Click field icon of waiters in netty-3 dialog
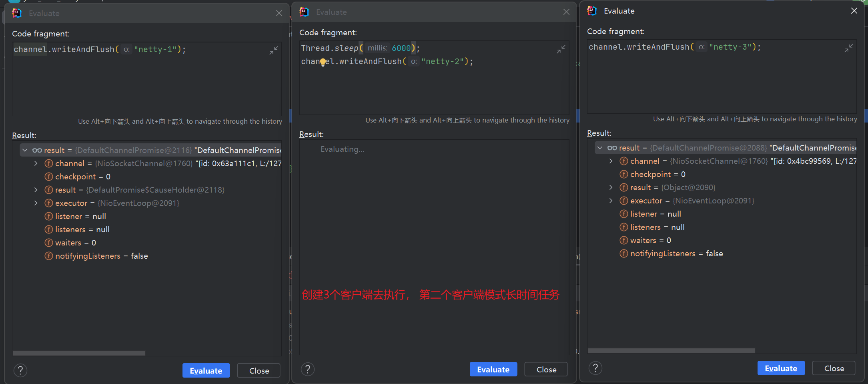The height and width of the screenshot is (384, 868). (624, 240)
